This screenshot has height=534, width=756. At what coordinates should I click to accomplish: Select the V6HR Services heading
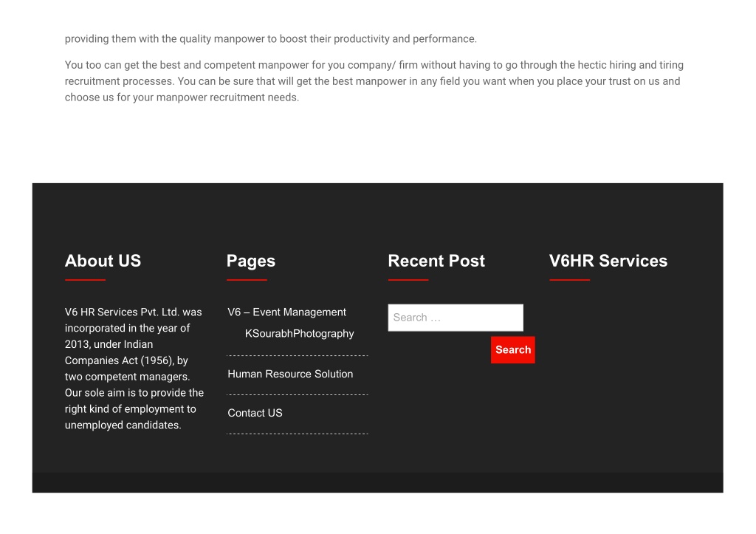608,261
